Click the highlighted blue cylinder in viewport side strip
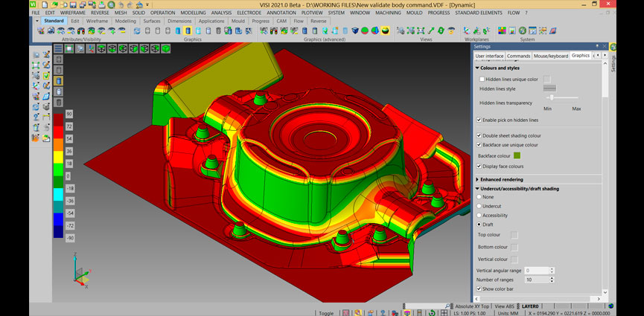644x316 pixels. point(59,81)
